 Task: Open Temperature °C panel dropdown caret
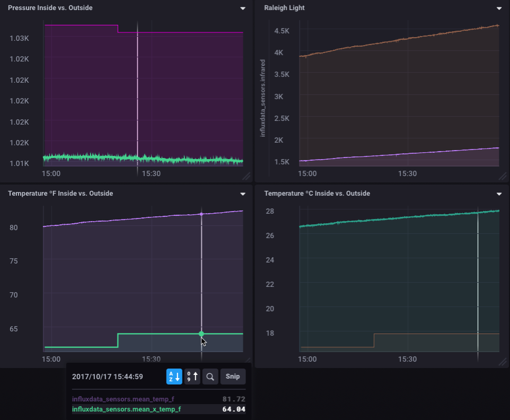coord(499,194)
